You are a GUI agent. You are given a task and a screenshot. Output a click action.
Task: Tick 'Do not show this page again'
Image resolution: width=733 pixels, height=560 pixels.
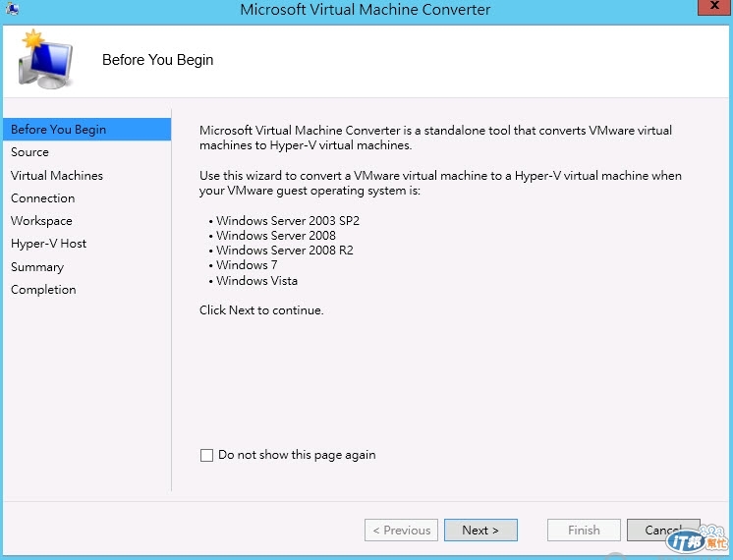click(x=206, y=455)
